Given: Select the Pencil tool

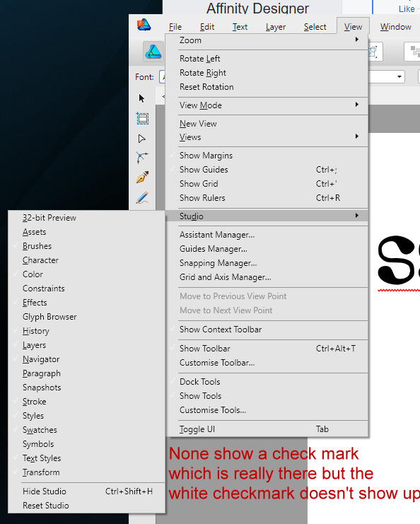Looking at the screenshot, I should click(x=142, y=197).
